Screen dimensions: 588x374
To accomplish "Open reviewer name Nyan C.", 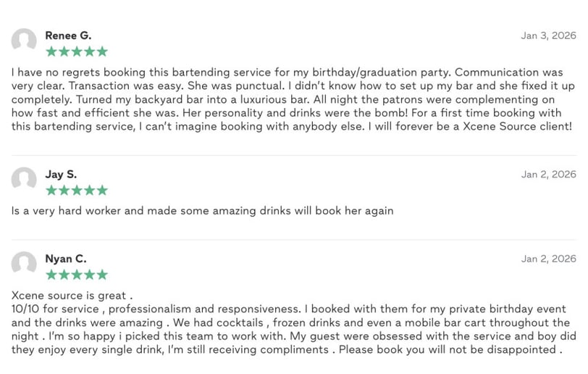I will pos(66,259).
